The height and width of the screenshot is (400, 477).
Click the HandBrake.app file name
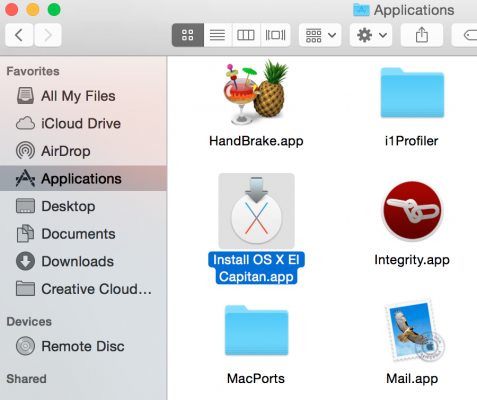coord(256,141)
